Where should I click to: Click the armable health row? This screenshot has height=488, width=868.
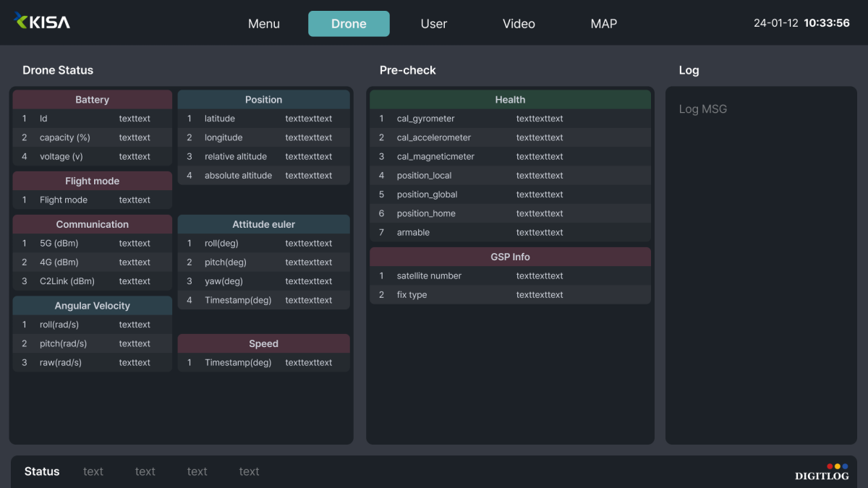click(x=510, y=232)
